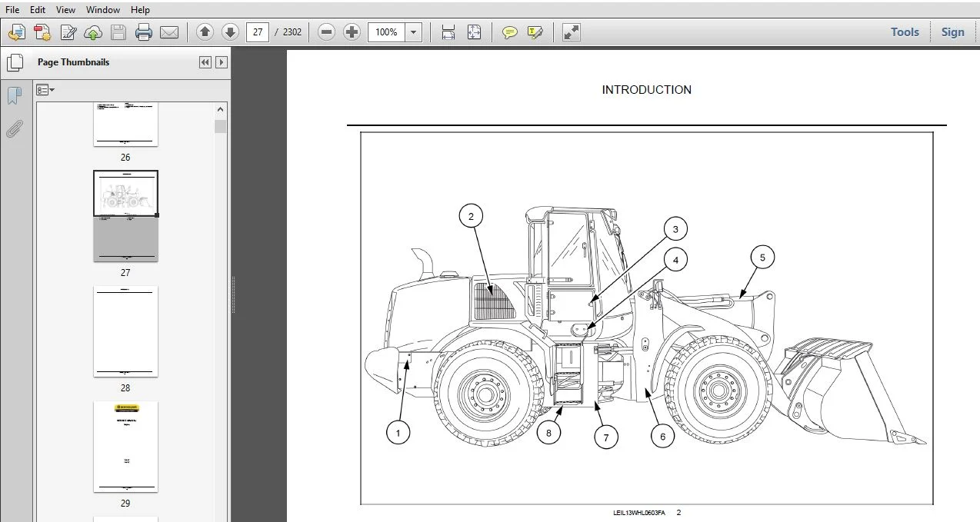The width and height of the screenshot is (980, 522).
Task: Click the thumbnails panel scrollbar handle
Action: [x=221, y=127]
